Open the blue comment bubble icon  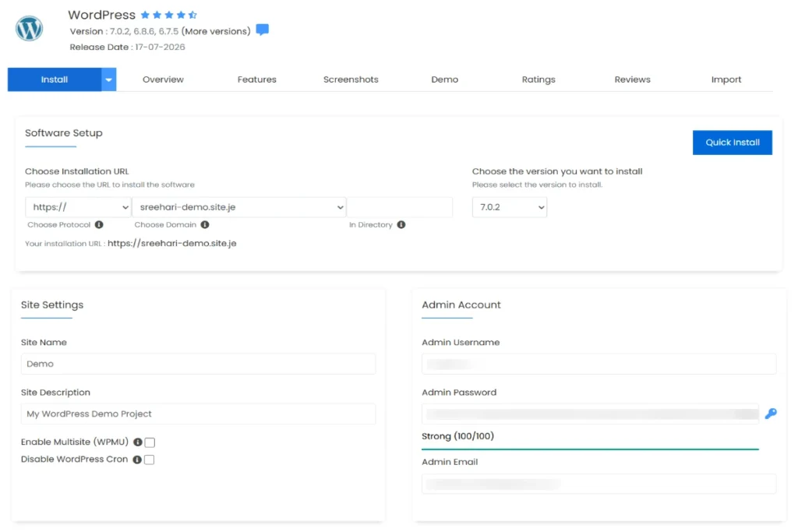[262, 30]
